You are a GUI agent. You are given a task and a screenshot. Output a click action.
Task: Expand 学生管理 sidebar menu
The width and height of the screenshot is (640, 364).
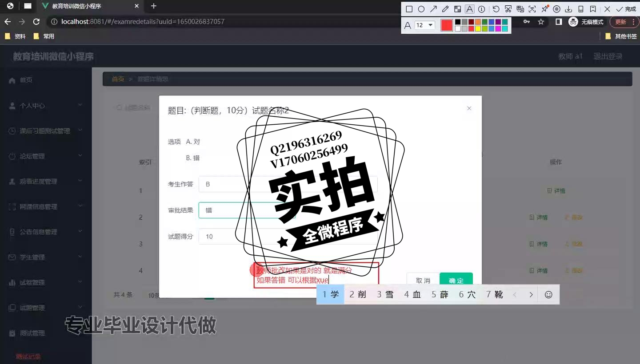point(46,257)
